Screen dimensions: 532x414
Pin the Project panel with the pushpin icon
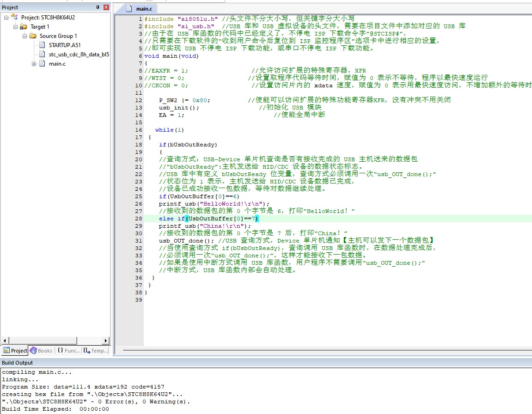click(98, 7)
